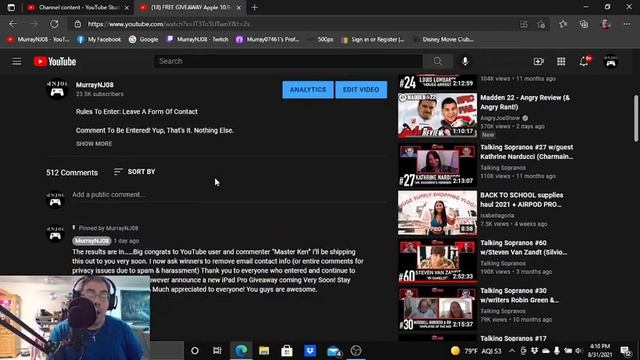Image resolution: width=640 pixels, height=360 pixels.
Task: Open the Mail app on the taskbar
Action: [333, 350]
